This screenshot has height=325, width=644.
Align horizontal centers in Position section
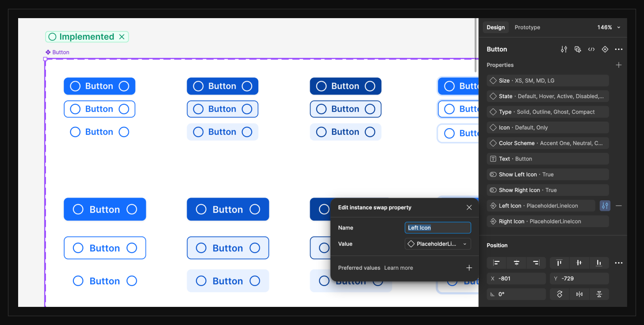coord(516,263)
